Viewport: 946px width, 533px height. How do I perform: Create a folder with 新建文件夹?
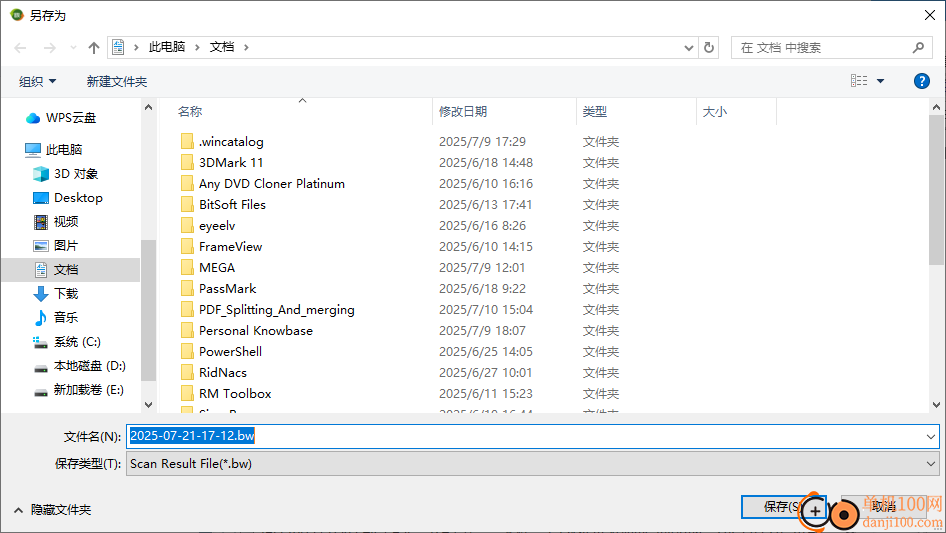116,81
